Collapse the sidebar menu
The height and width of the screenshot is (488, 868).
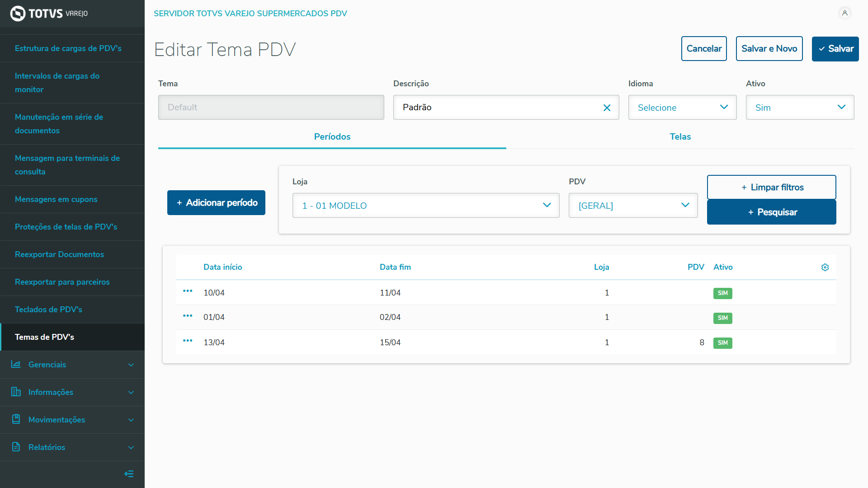(129, 474)
